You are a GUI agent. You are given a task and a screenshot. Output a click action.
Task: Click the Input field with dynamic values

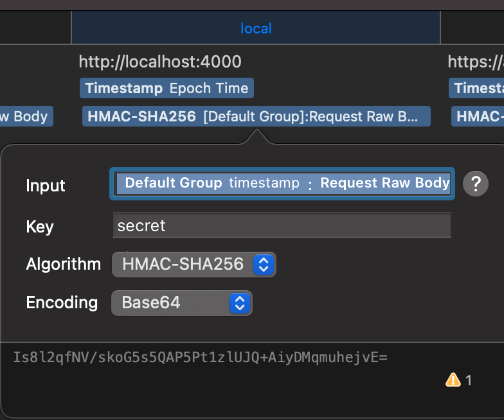pyautogui.click(x=282, y=184)
